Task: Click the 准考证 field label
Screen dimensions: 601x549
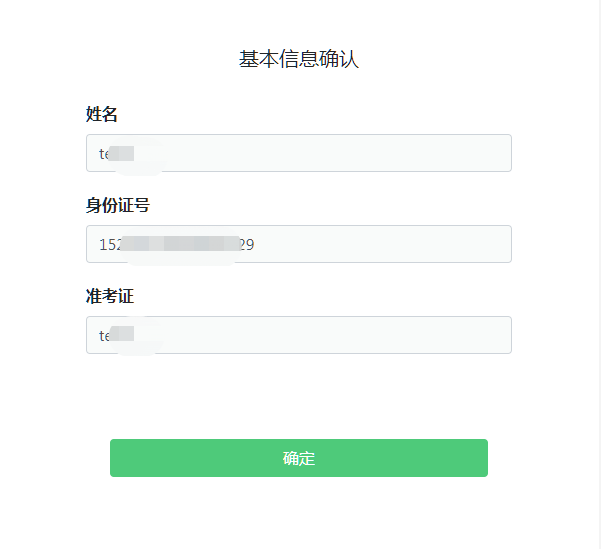Action: coord(110,296)
